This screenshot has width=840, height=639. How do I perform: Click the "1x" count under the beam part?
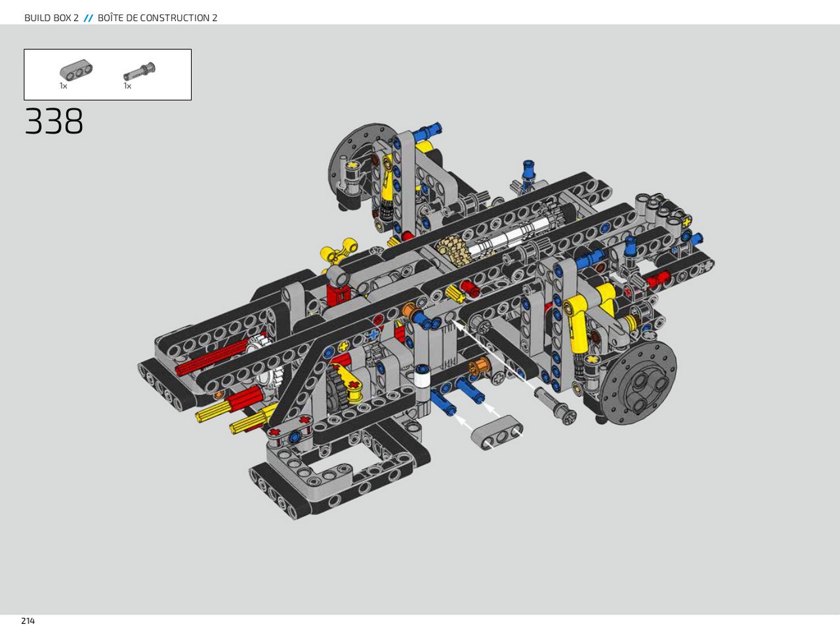(63, 86)
